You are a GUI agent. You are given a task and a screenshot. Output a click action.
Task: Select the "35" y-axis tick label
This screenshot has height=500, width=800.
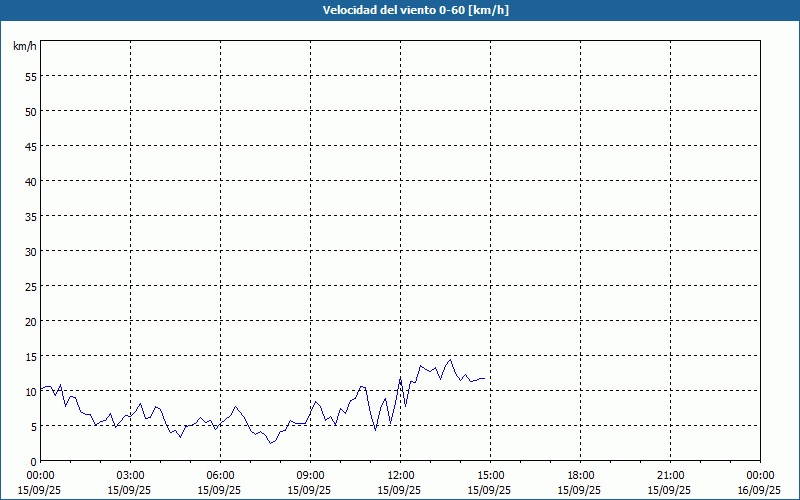[x=31, y=216]
